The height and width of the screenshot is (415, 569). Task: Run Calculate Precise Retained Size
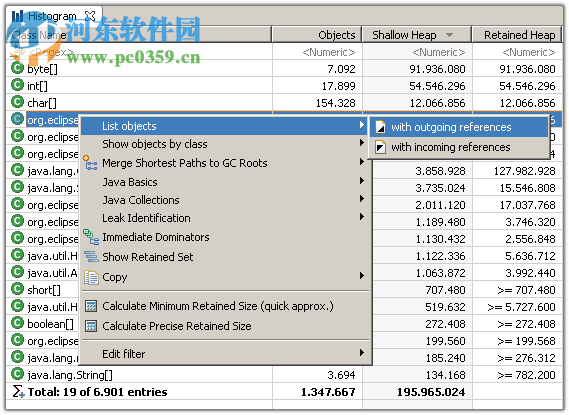225,326
